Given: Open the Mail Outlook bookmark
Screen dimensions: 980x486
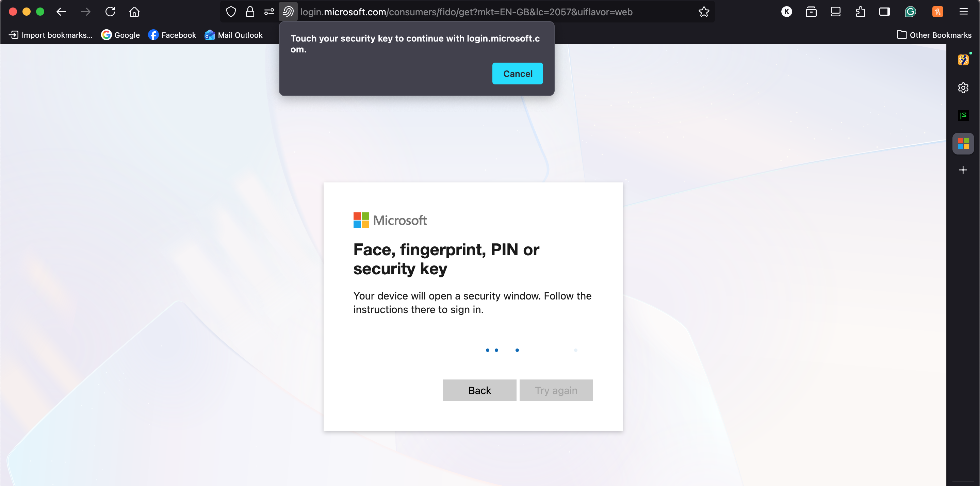Looking at the screenshot, I should click(x=233, y=35).
